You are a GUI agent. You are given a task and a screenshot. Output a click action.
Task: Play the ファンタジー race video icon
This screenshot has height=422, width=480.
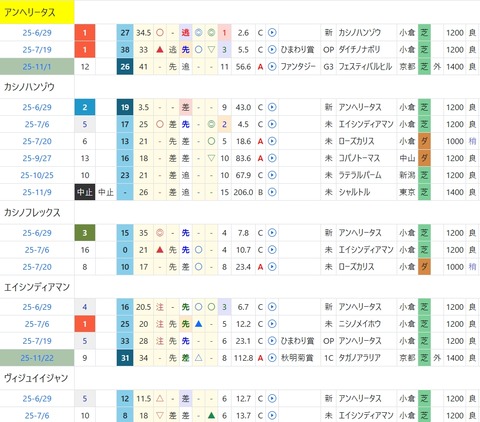coord(272,67)
